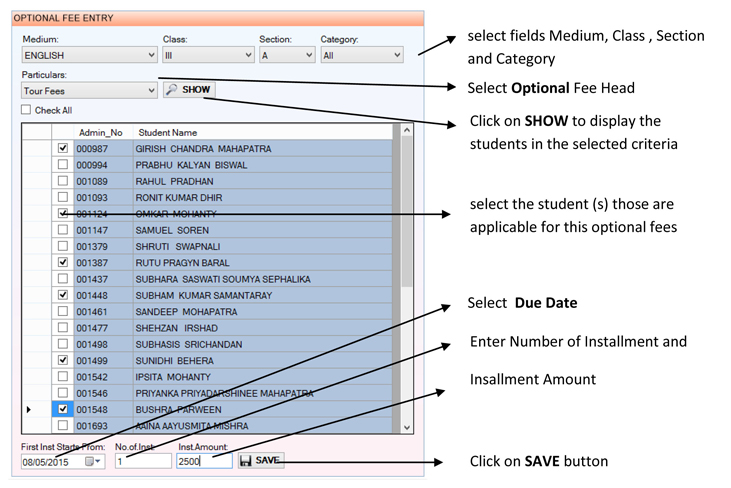Open the Section dropdown showing A
Viewport: 731px width, 488px height.
pyautogui.click(x=287, y=55)
